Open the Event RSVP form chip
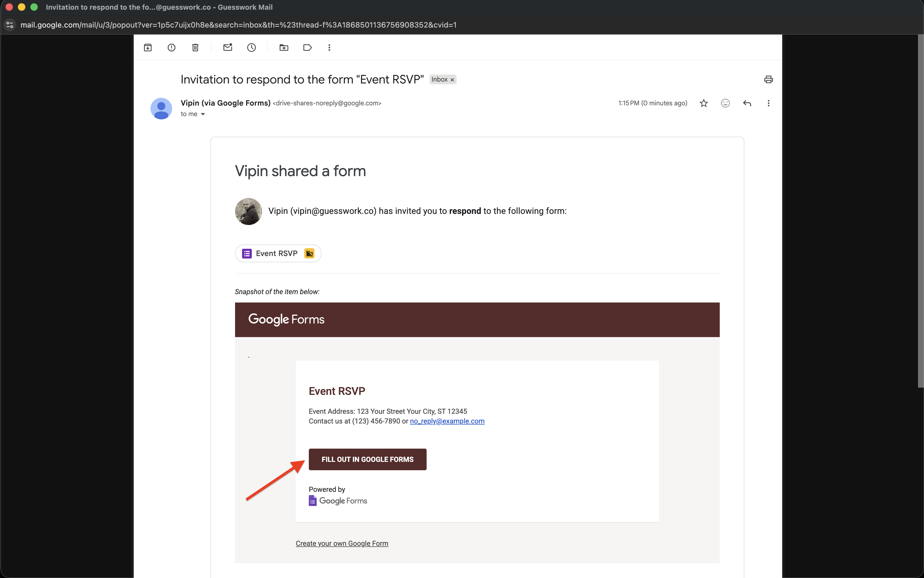Viewport: 924px width, 578px height. tap(278, 253)
